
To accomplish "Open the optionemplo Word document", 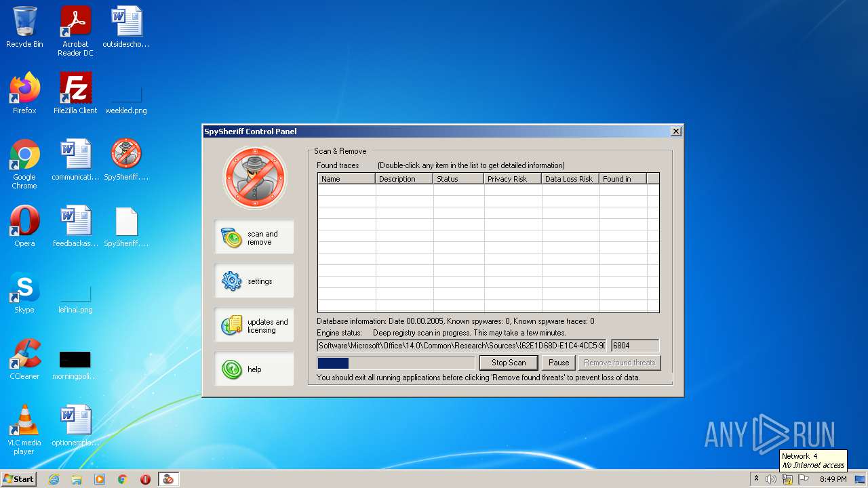I will [75, 426].
